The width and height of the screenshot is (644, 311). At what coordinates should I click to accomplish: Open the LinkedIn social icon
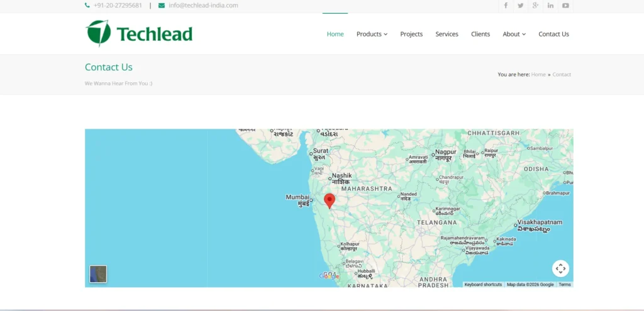click(x=550, y=6)
